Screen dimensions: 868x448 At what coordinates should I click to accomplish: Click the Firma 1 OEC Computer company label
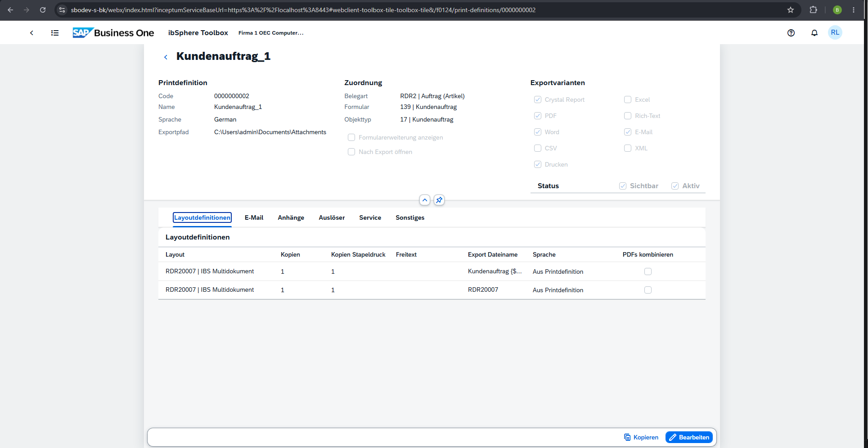tap(271, 33)
